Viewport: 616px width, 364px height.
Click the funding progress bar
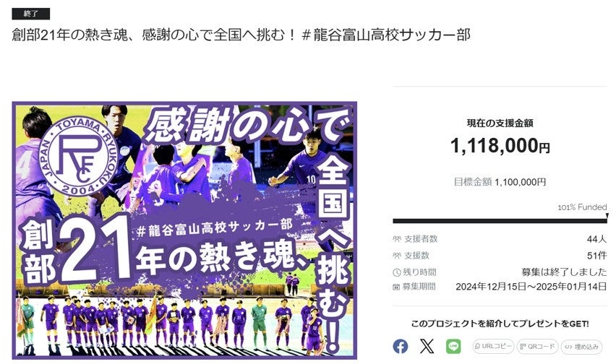[x=500, y=221]
